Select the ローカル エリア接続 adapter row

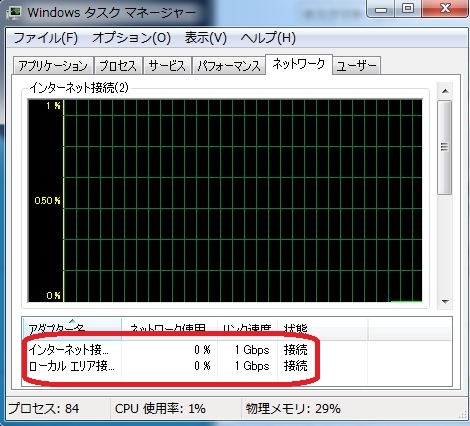[237, 366]
